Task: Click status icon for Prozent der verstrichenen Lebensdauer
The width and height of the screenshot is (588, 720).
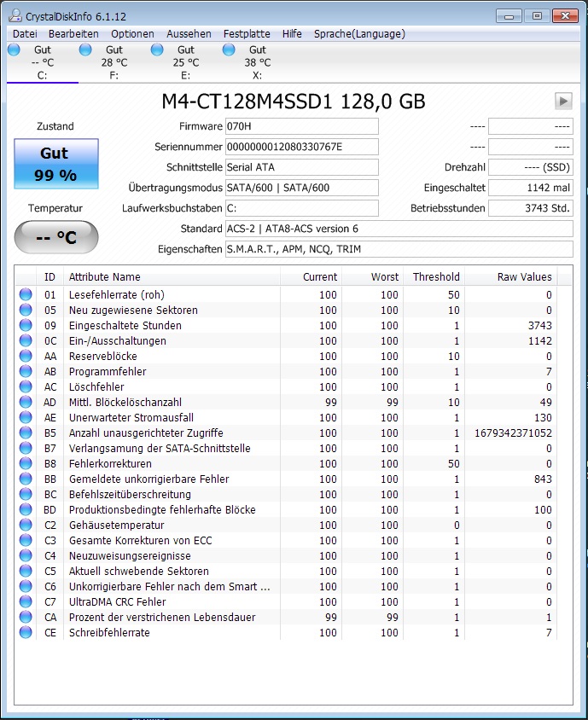Action: pyautogui.click(x=26, y=617)
